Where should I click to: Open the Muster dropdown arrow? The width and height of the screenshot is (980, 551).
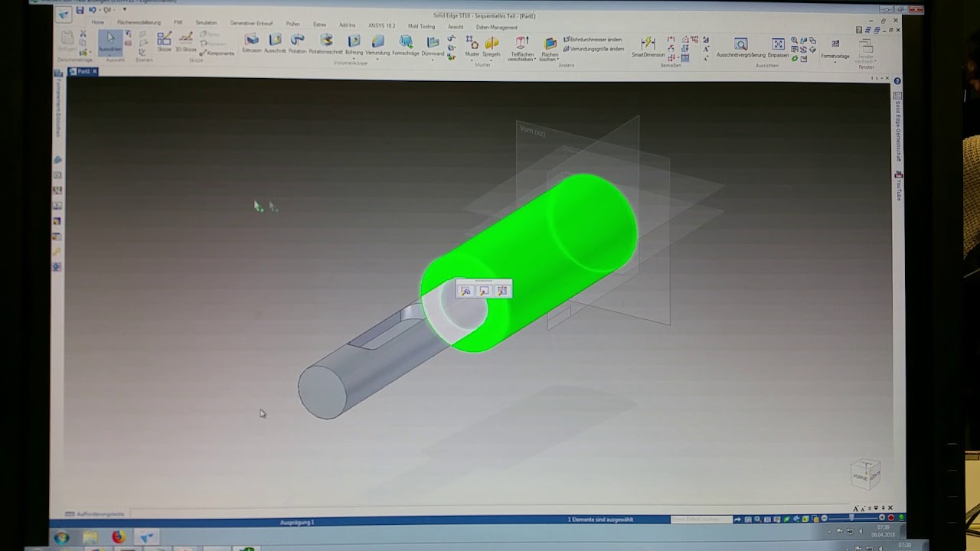pyautogui.click(x=472, y=60)
